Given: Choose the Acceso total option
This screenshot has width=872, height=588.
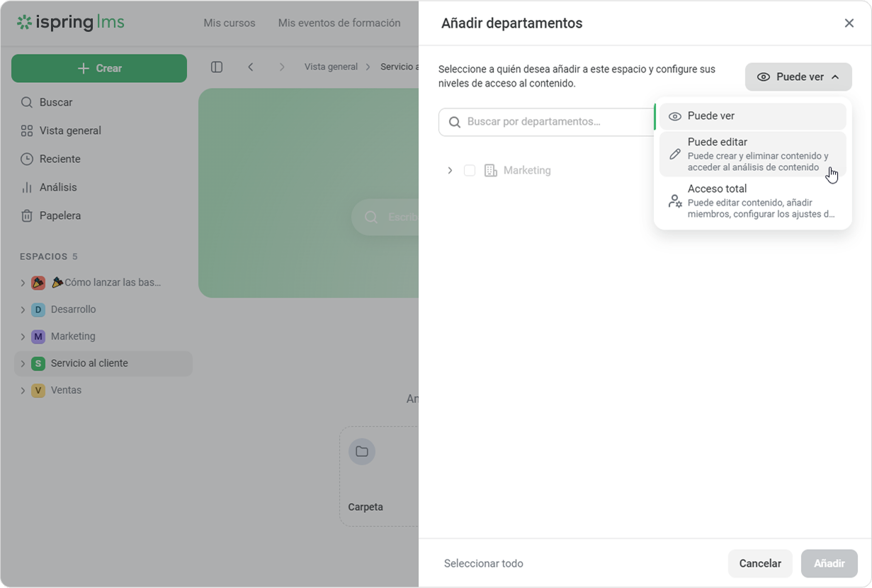Looking at the screenshot, I should point(752,200).
